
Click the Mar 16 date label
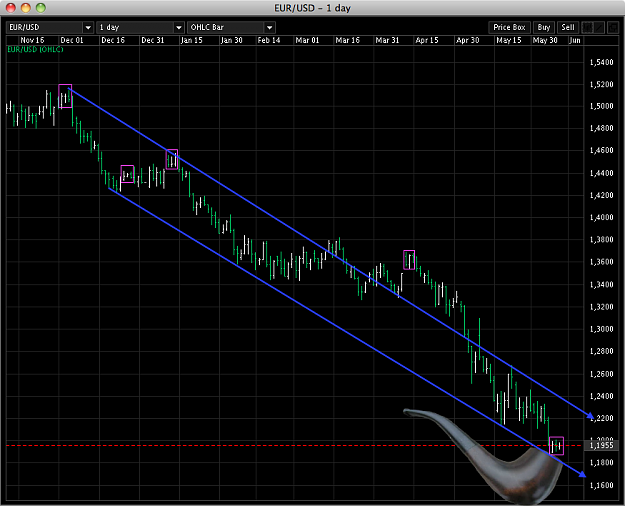pyautogui.click(x=348, y=40)
